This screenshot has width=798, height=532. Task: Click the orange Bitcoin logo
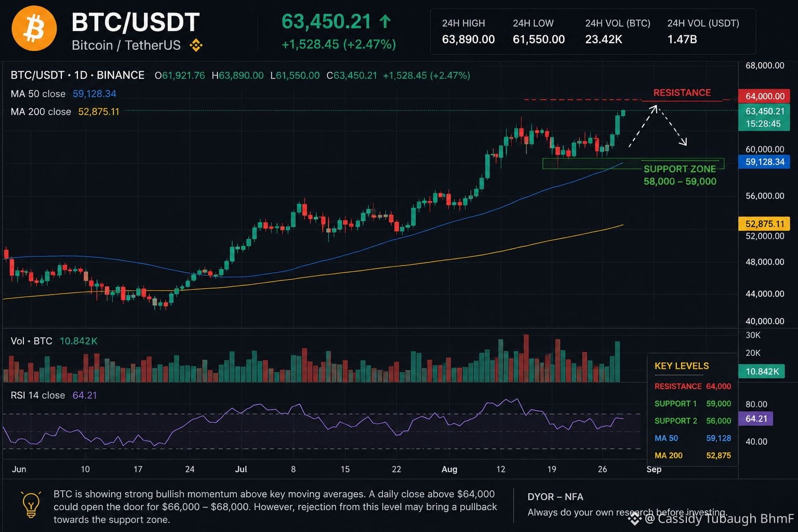pos(34,28)
